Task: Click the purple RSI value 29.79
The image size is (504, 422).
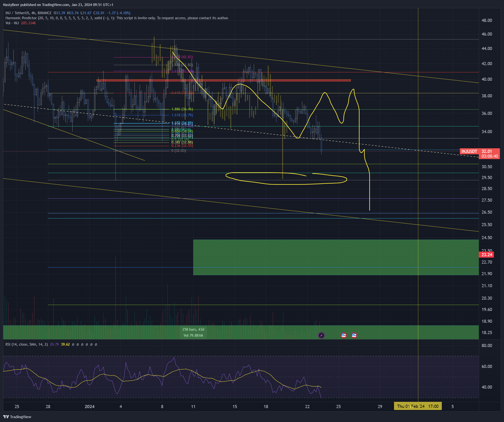Action: [54, 344]
